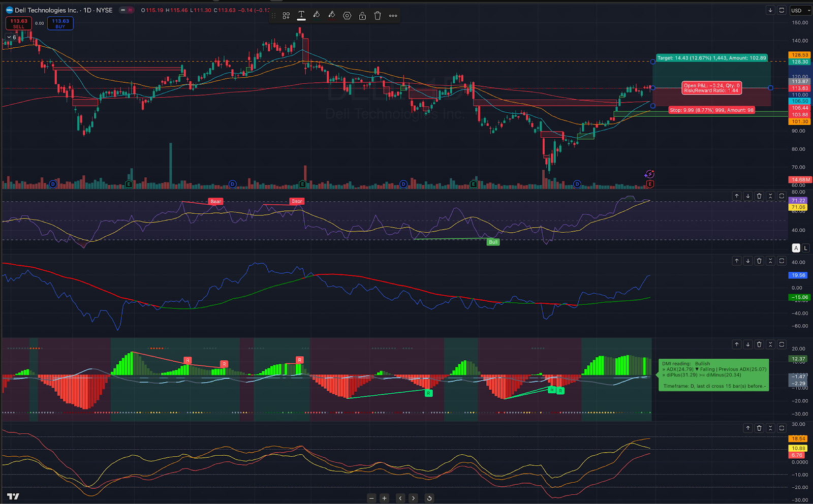Viewport: 813px width, 504px height.
Task: Move the DMI histogram pane down
Action: (x=748, y=344)
